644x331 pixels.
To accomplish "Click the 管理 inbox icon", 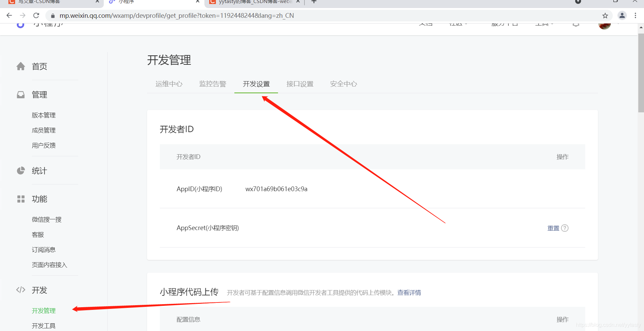I will [x=21, y=95].
